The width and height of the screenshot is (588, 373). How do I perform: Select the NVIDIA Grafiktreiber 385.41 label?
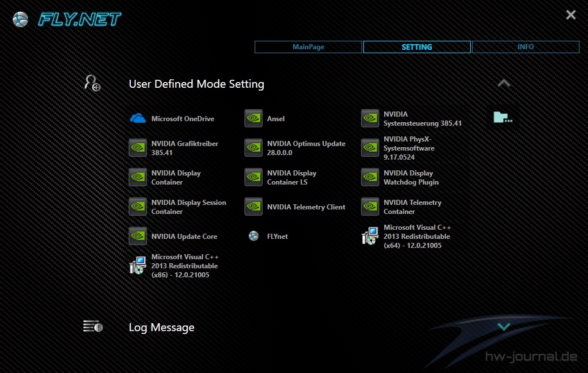coord(184,148)
